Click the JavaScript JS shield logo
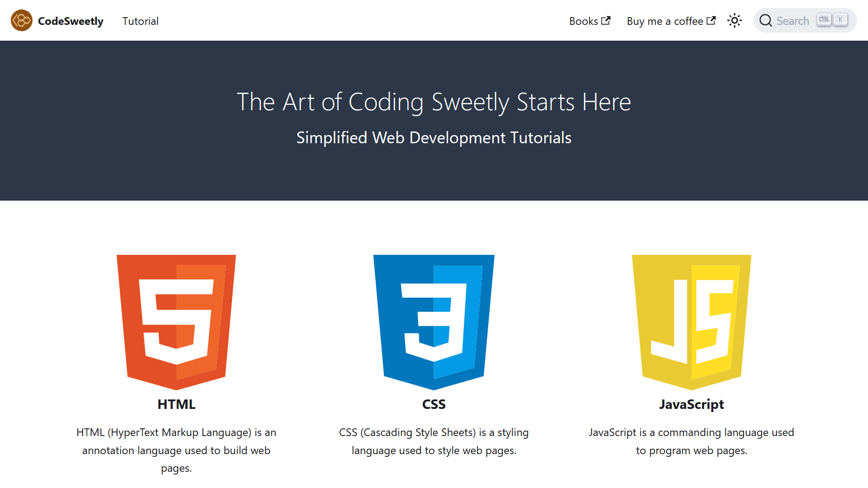This screenshot has height=488, width=868. (x=692, y=322)
